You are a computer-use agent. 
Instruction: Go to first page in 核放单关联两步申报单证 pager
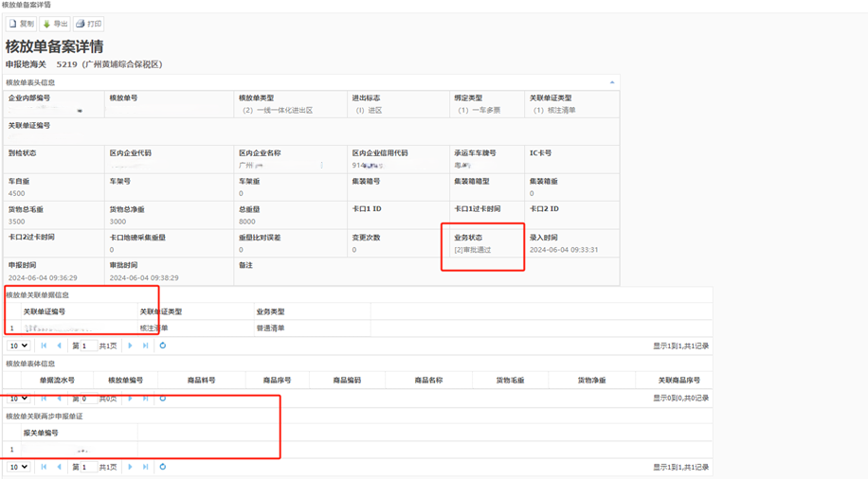coord(44,467)
